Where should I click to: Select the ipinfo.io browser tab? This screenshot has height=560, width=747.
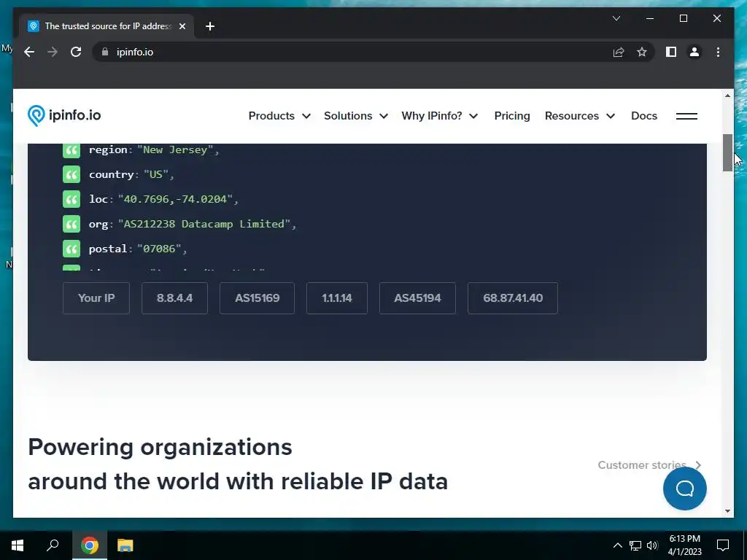tap(107, 26)
